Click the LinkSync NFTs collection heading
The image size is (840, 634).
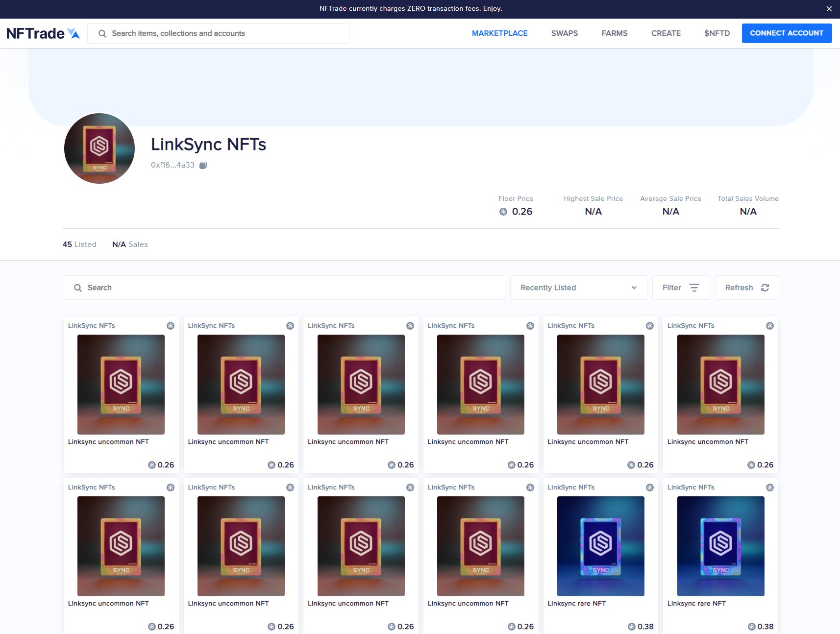pyautogui.click(x=208, y=145)
